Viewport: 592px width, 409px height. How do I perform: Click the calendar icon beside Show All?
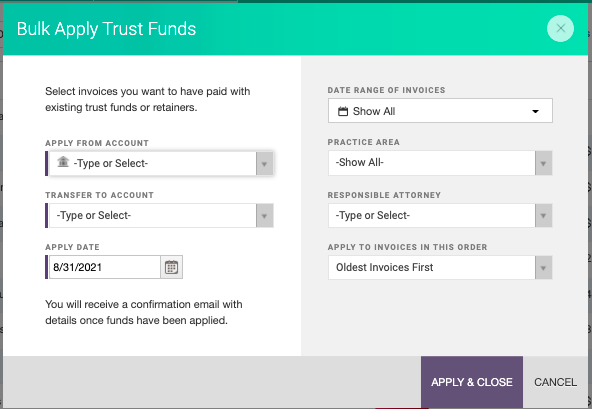343,111
